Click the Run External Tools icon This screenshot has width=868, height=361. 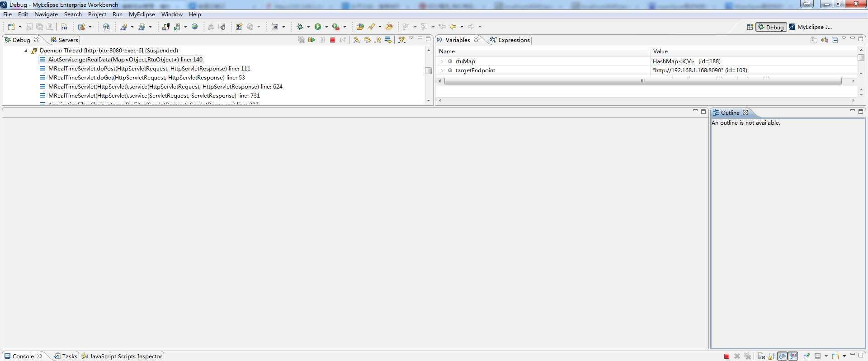click(x=335, y=27)
